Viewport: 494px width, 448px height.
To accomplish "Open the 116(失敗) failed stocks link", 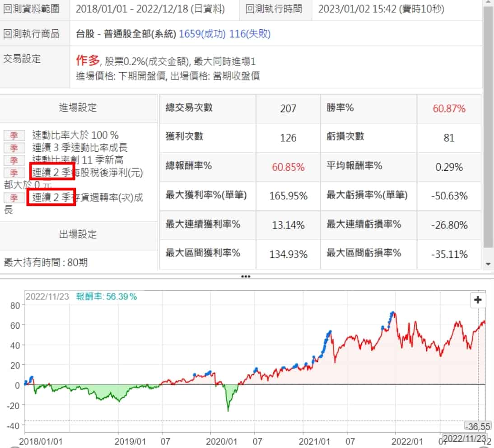I will [250, 33].
